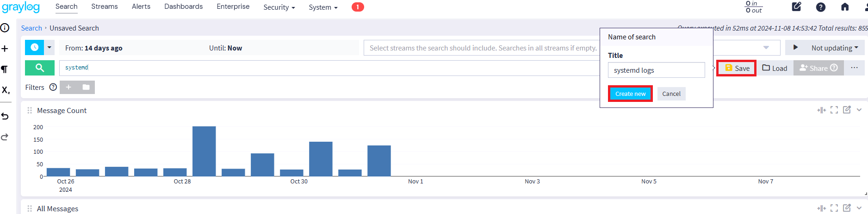Go to the home page icon
Image resolution: width=868 pixels, height=214 pixels.
(x=844, y=7)
